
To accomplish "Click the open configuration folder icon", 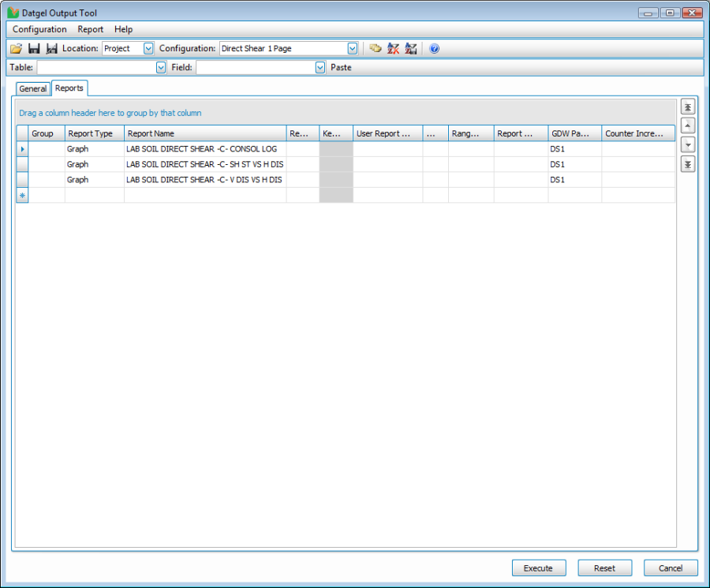I will point(16,49).
